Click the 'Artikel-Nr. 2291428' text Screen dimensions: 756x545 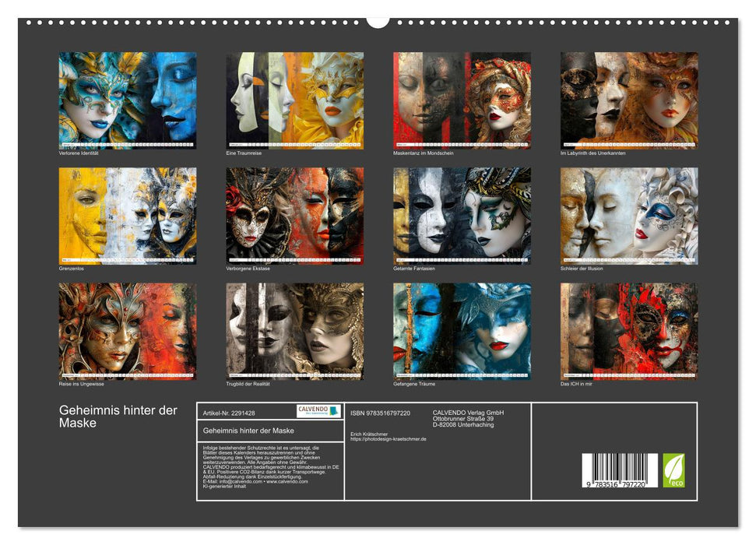[x=229, y=413]
